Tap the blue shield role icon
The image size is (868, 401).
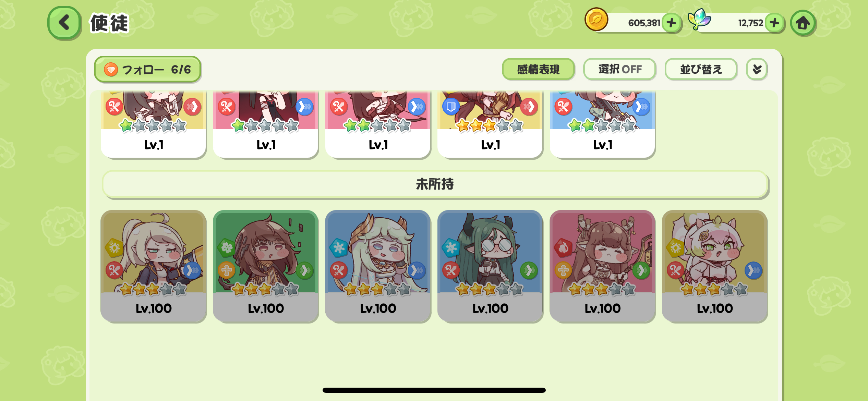click(x=451, y=107)
